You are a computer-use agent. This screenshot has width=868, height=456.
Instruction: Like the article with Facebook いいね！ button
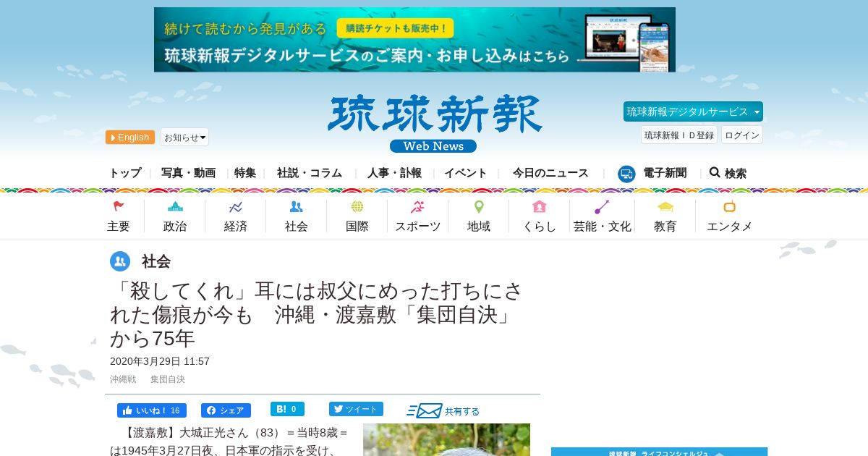tap(152, 410)
